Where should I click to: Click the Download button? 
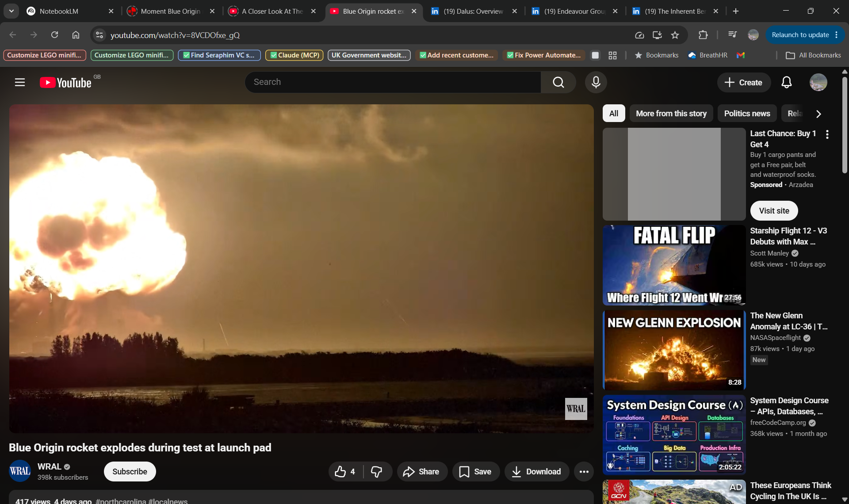[536, 472]
